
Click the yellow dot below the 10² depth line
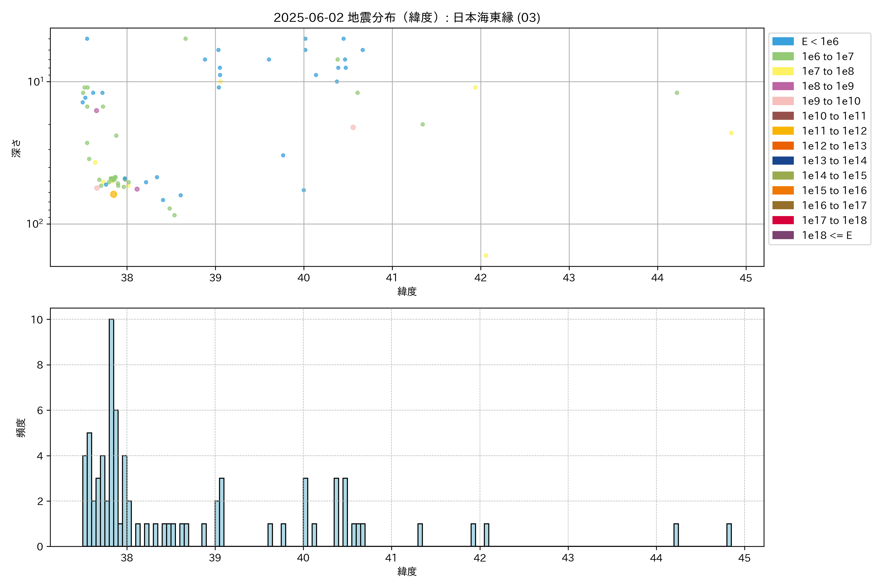click(486, 255)
